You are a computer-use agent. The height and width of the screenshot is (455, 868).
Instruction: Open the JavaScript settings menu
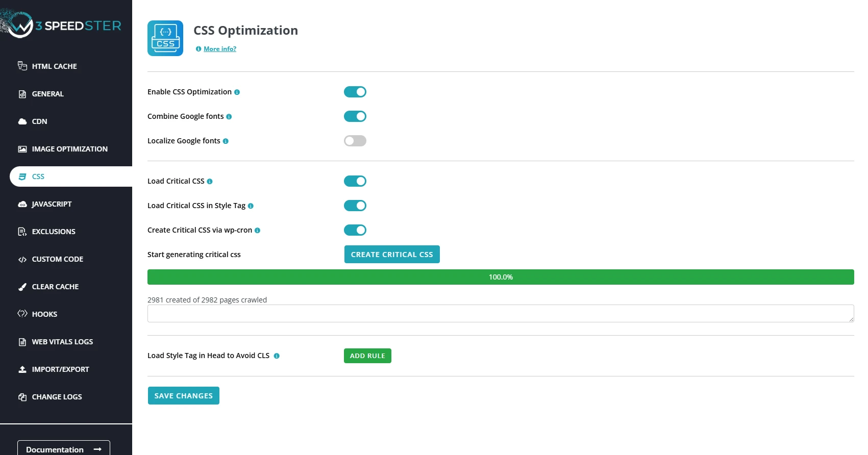[x=52, y=204]
